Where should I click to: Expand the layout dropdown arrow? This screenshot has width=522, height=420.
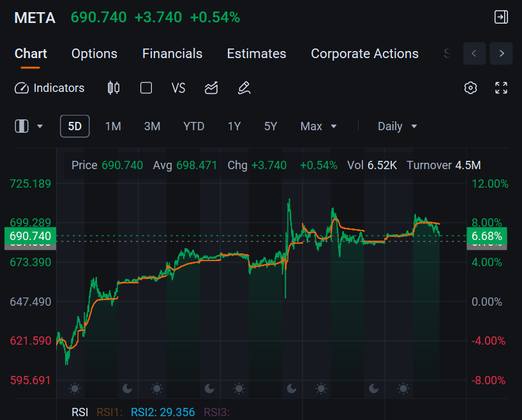click(40, 126)
